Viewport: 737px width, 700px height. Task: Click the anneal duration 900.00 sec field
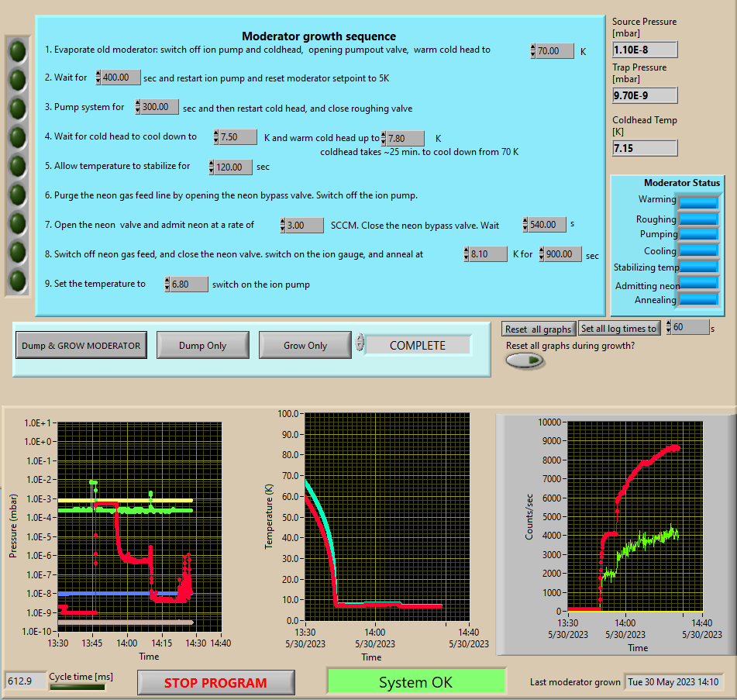[563, 253]
